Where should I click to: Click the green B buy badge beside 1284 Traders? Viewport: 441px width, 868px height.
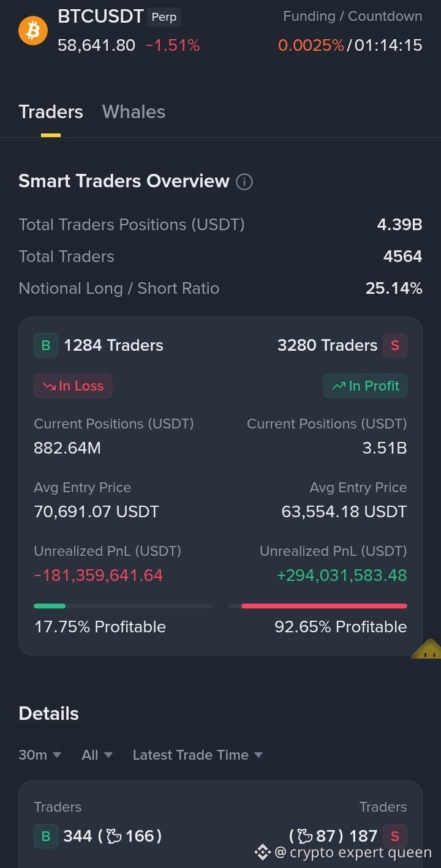pyautogui.click(x=46, y=345)
